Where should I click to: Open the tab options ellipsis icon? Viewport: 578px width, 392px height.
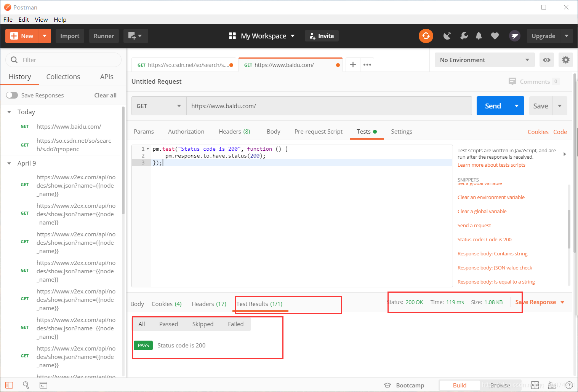click(x=367, y=65)
